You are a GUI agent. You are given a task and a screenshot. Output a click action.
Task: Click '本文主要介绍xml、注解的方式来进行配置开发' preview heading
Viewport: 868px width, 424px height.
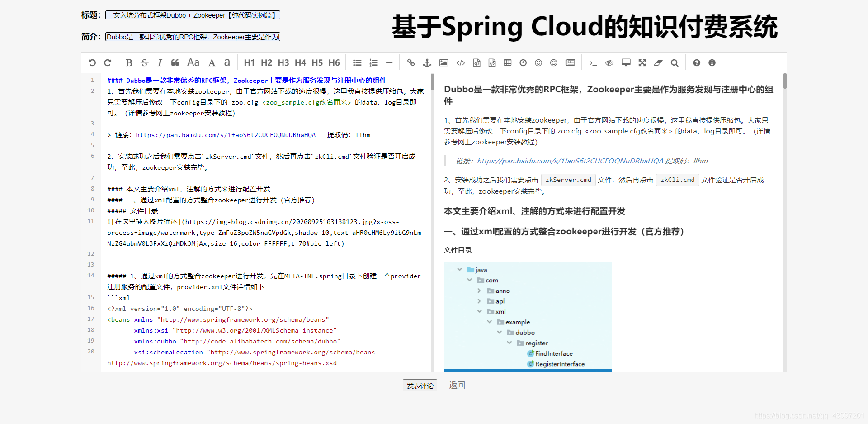(534, 211)
